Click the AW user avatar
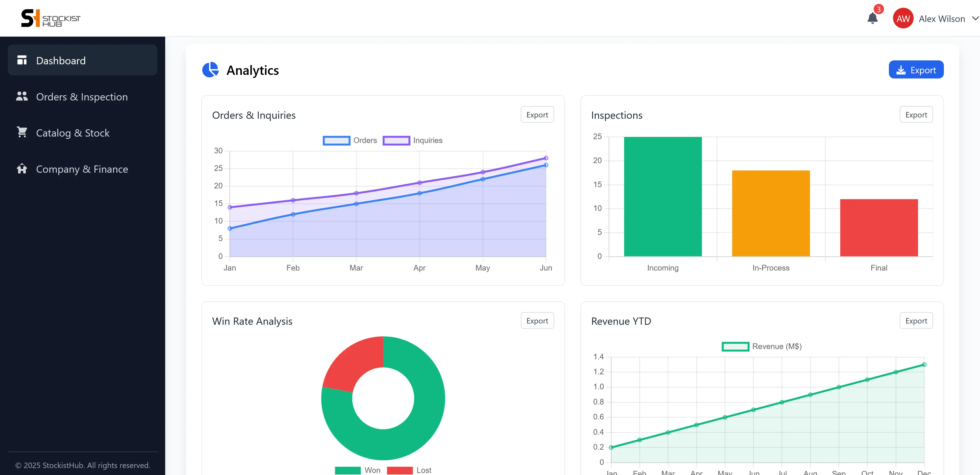 click(x=903, y=18)
